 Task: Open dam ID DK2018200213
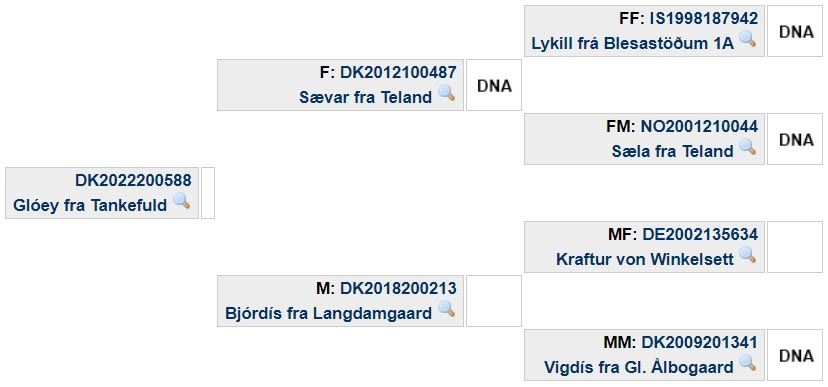click(x=398, y=288)
